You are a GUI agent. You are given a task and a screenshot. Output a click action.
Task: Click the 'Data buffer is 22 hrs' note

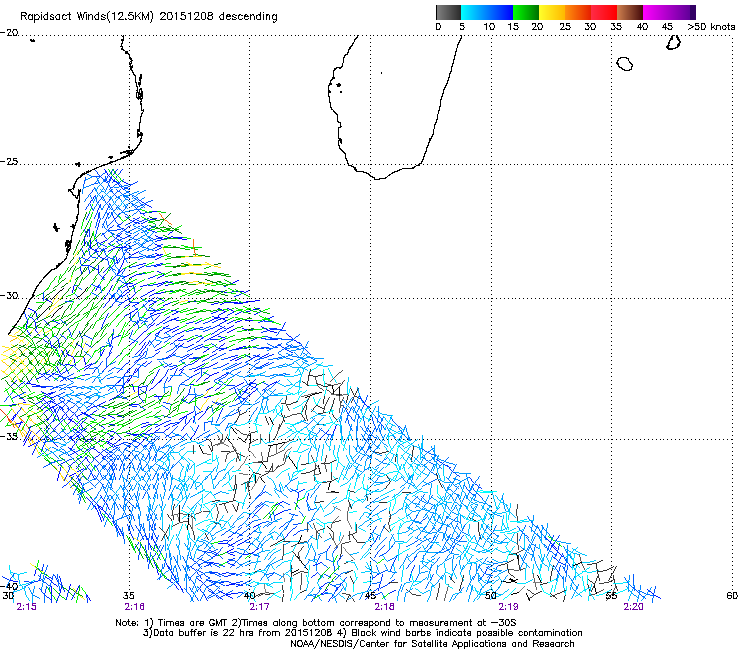coord(363,633)
